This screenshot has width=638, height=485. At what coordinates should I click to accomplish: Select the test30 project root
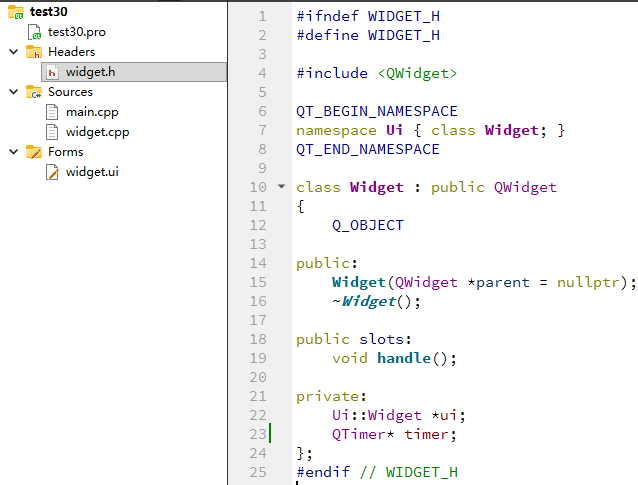tap(48, 11)
